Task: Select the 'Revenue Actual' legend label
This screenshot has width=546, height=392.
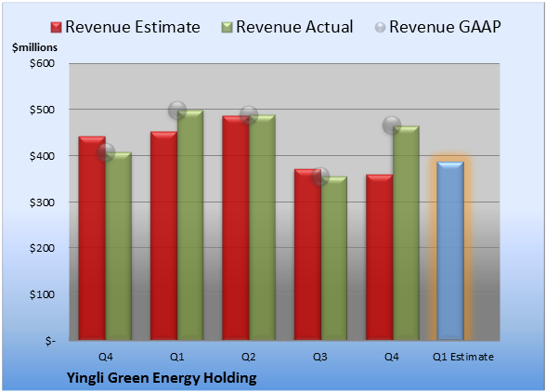Action: tap(294, 27)
